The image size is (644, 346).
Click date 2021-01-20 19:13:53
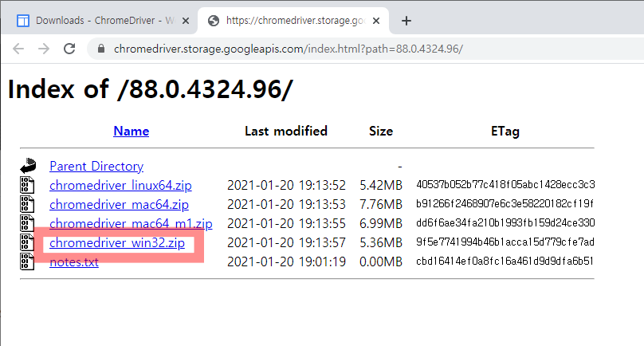click(286, 204)
